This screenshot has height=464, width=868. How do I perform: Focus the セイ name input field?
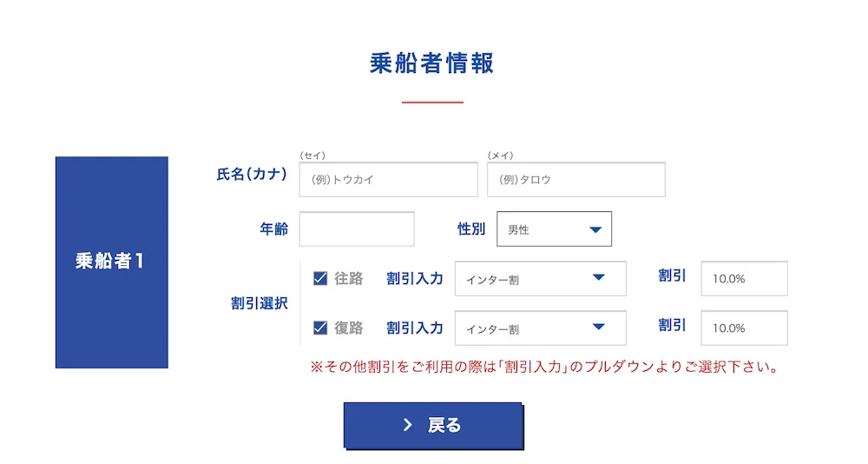(388, 180)
